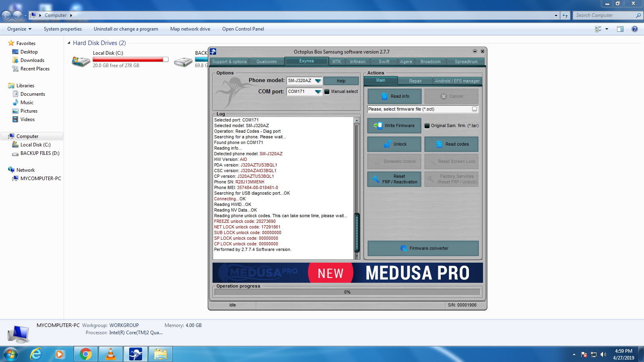Select BACKUP FILES (D:) in navigation pane
The image size is (644, 362).
click(x=40, y=153)
